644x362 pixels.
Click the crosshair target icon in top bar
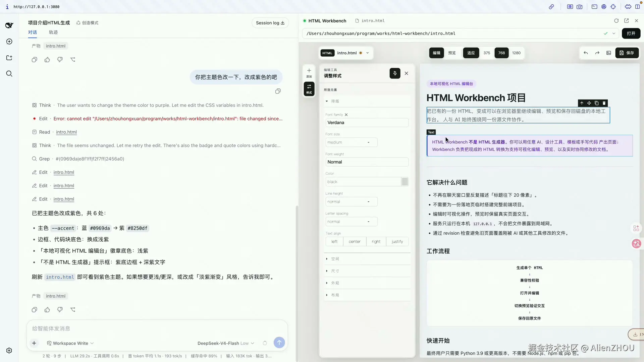click(613, 7)
